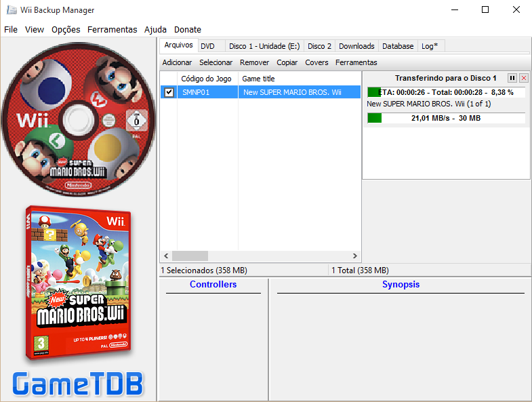Pause the transfer to Disco 1
The height and width of the screenshot is (402, 532).
[x=512, y=78]
